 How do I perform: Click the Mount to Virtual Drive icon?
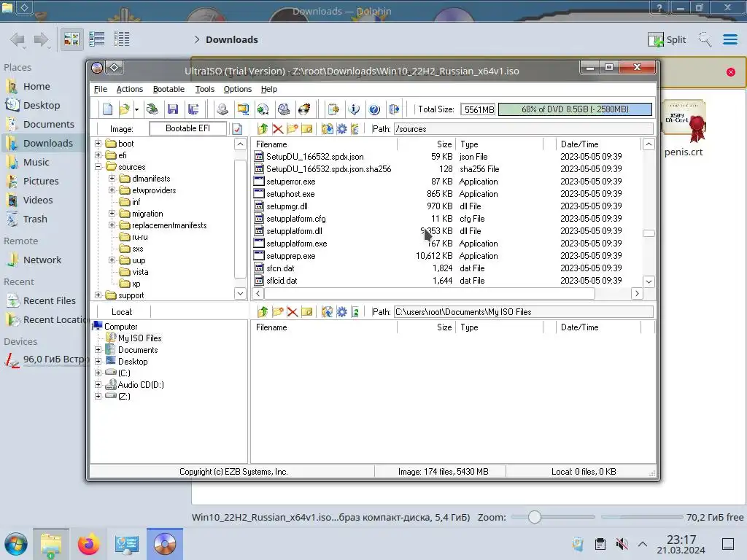click(263, 109)
